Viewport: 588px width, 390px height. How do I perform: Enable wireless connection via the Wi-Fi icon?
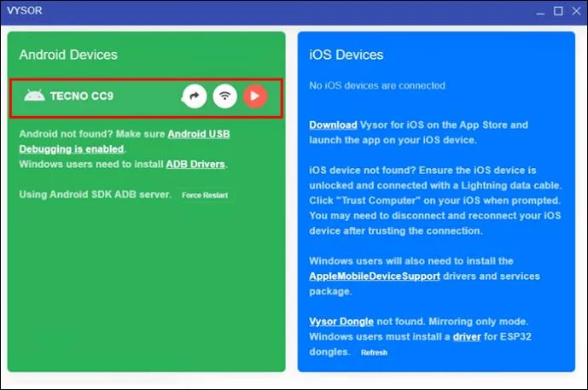(224, 96)
